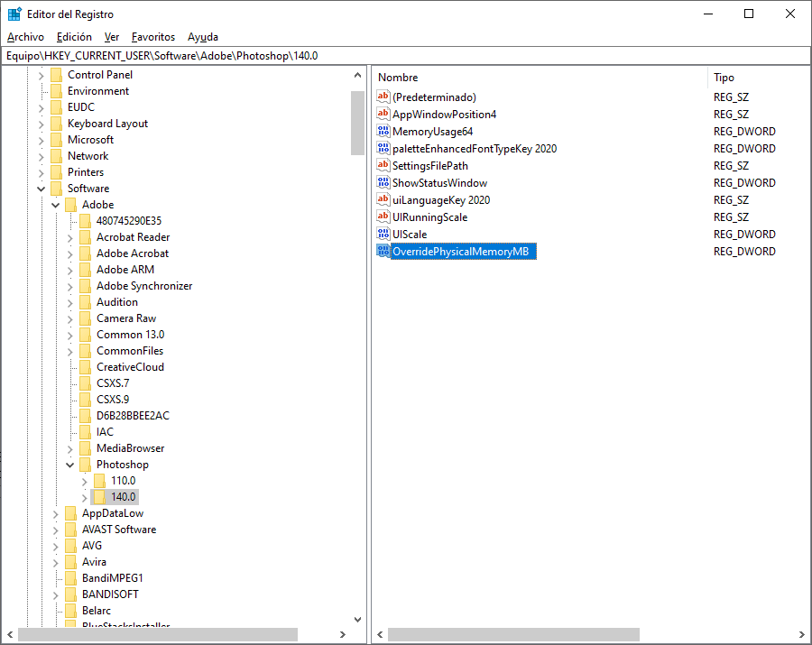
Task: Click the Camera Raw folder icon
Action: click(86, 318)
